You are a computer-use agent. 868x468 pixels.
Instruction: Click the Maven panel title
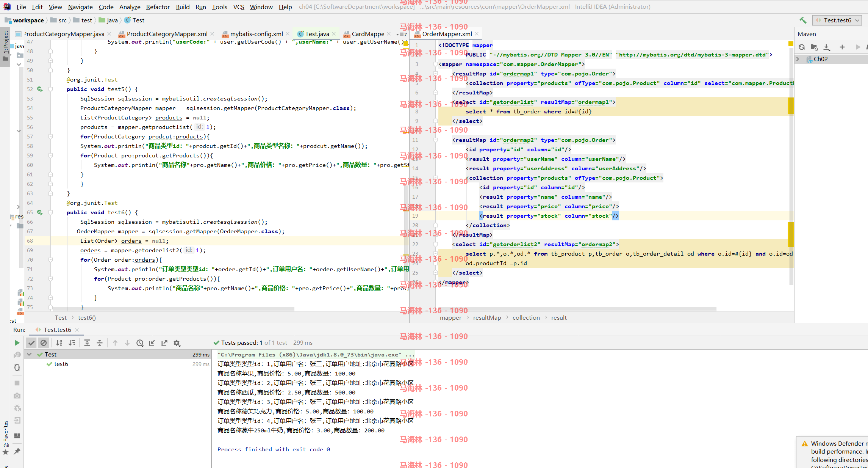[x=807, y=34]
